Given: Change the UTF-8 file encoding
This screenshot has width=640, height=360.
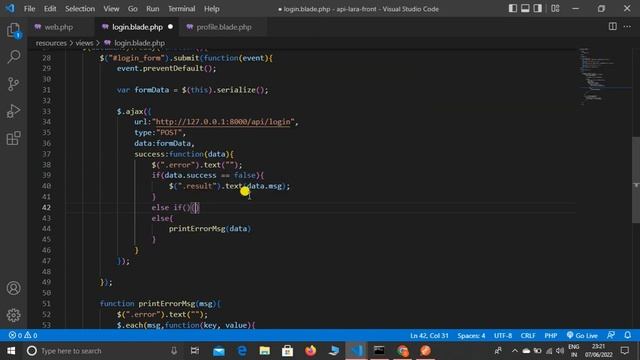Looking at the screenshot, I should [x=503, y=336].
